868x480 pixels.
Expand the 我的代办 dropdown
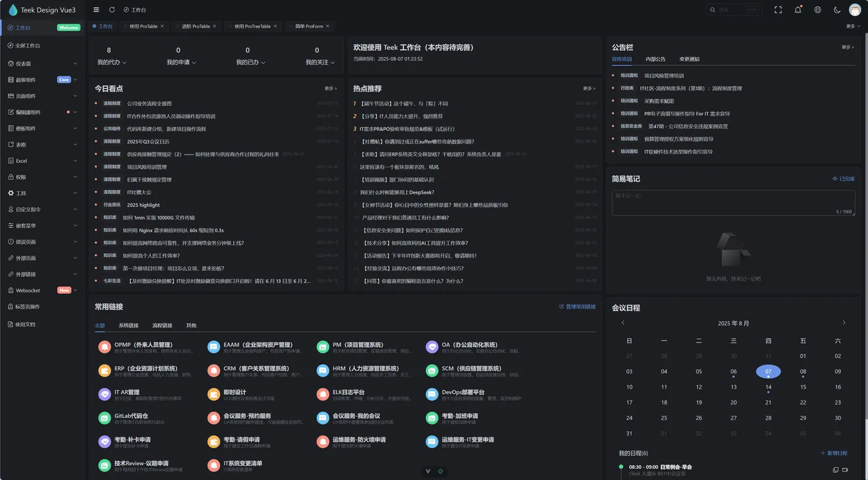click(x=112, y=62)
